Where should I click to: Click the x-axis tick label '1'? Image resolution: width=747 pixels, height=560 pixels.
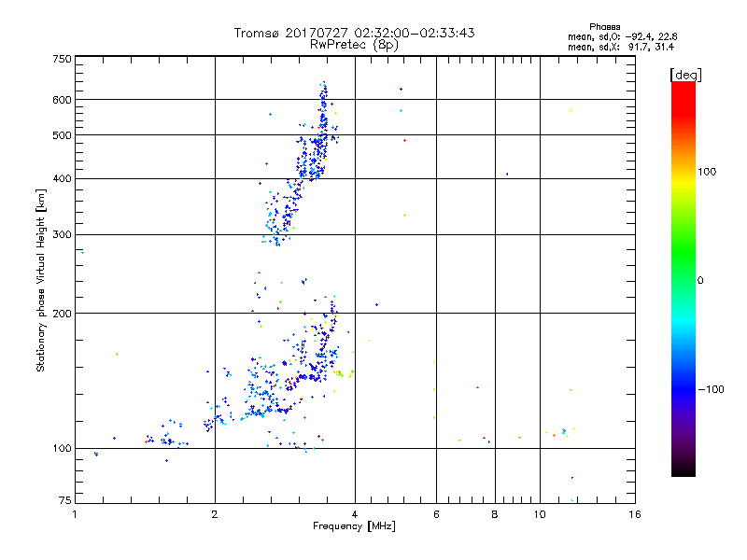[75, 514]
